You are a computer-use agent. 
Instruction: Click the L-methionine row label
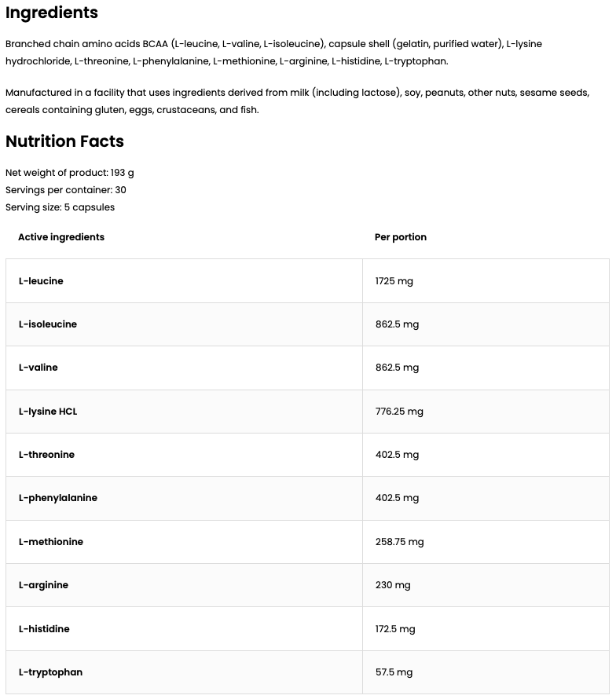[x=50, y=542]
